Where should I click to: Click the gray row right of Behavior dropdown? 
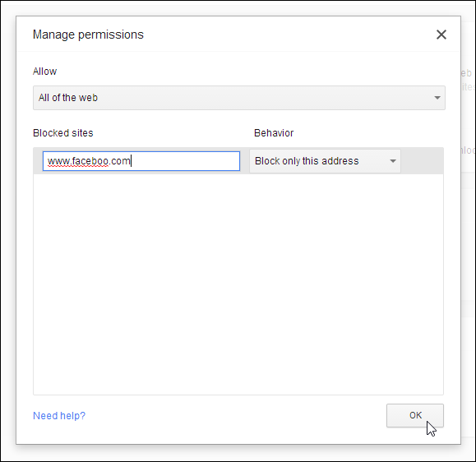(x=422, y=161)
